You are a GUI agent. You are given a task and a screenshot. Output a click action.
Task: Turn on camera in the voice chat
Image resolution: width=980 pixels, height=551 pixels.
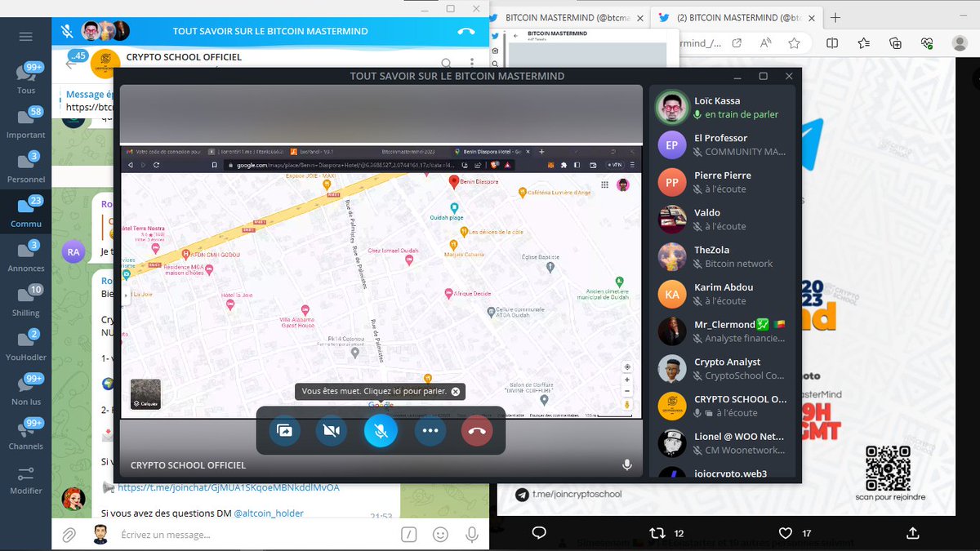pos(332,430)
